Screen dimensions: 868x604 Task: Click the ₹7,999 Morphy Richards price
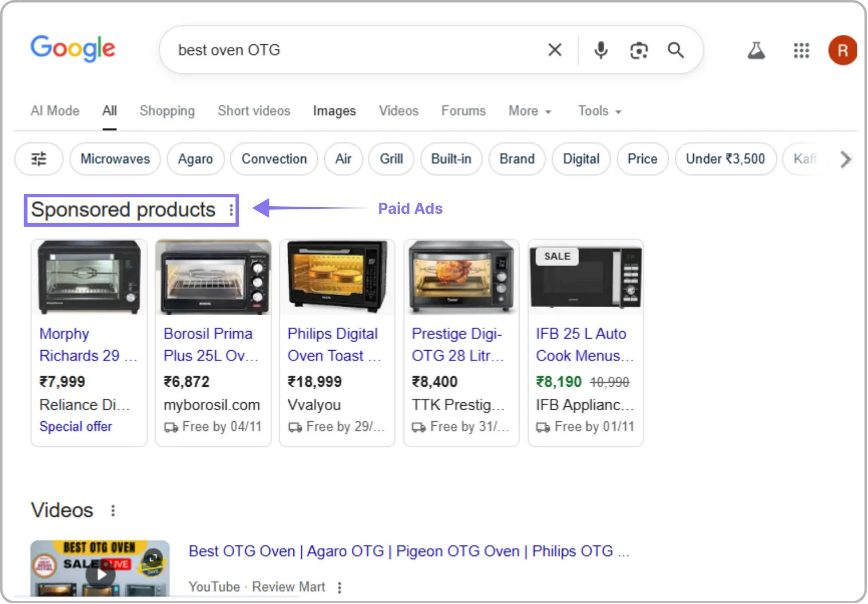click(x=62, y=382)
